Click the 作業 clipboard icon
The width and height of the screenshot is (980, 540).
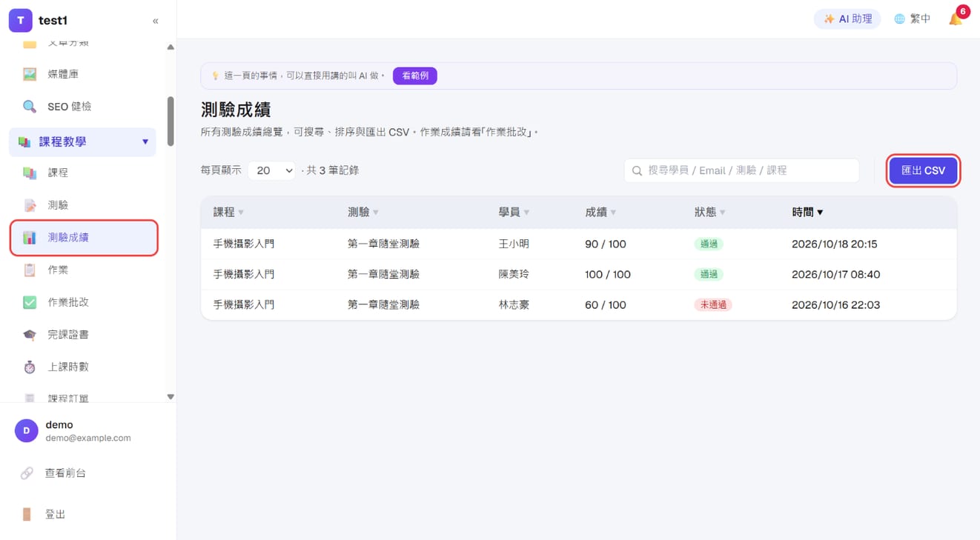(30, 270)
